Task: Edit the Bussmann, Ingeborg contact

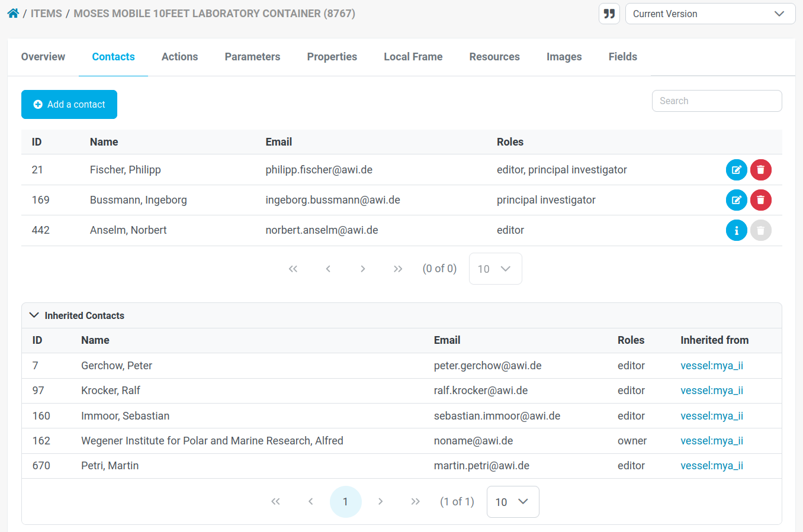Action: [x=736, y=200]
